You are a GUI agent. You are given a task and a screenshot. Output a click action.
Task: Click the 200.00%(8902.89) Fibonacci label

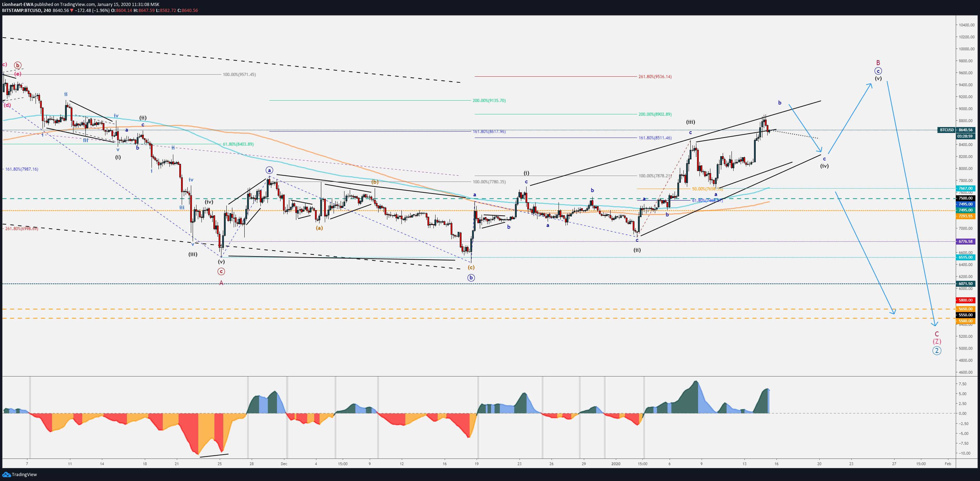tap(655, 114)
